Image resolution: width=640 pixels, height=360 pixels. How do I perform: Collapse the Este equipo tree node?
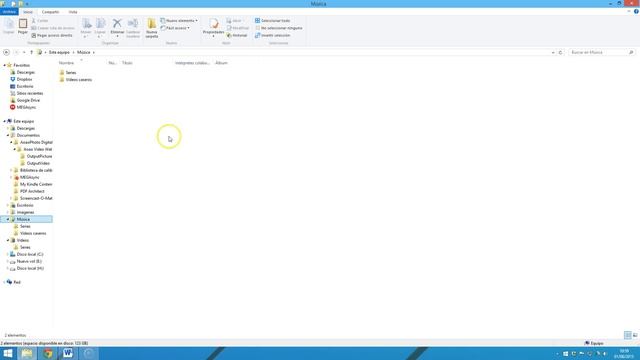click(4, 121)
